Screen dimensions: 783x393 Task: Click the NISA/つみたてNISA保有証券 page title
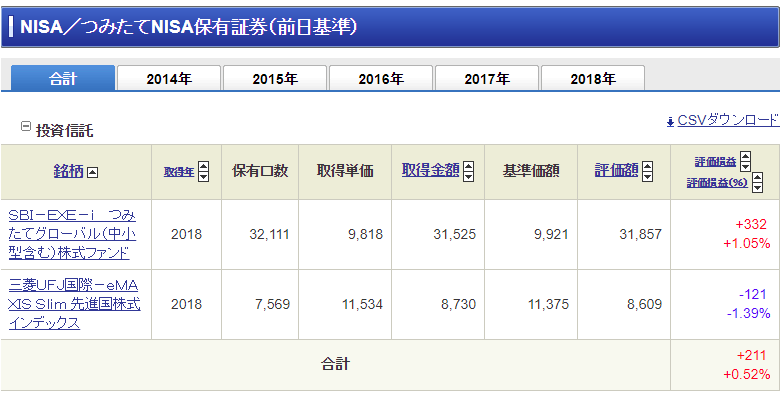pyautogui.click(x=189, y=27)
